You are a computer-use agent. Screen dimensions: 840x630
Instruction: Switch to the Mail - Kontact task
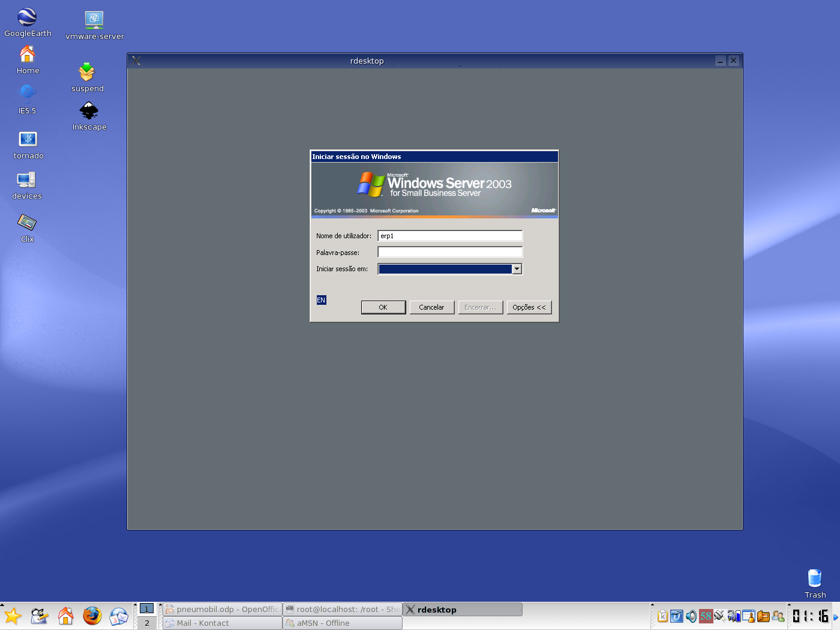(x=222, y=623)
